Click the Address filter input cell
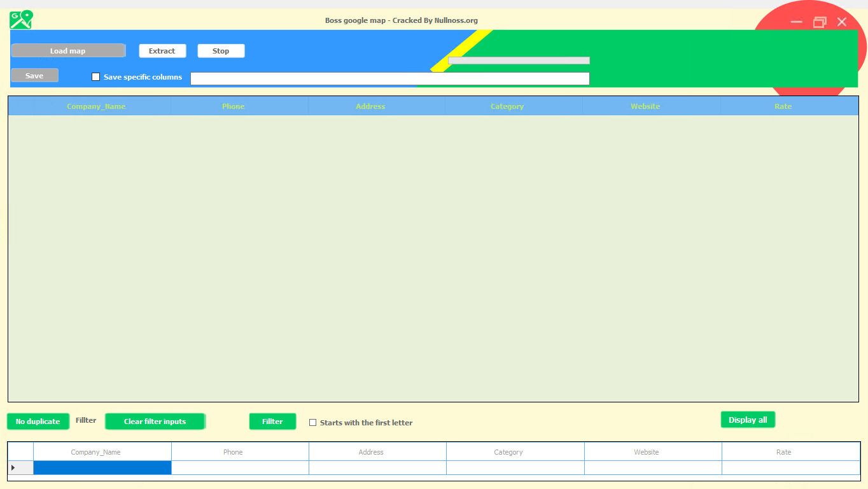 [x=377, y=468]
